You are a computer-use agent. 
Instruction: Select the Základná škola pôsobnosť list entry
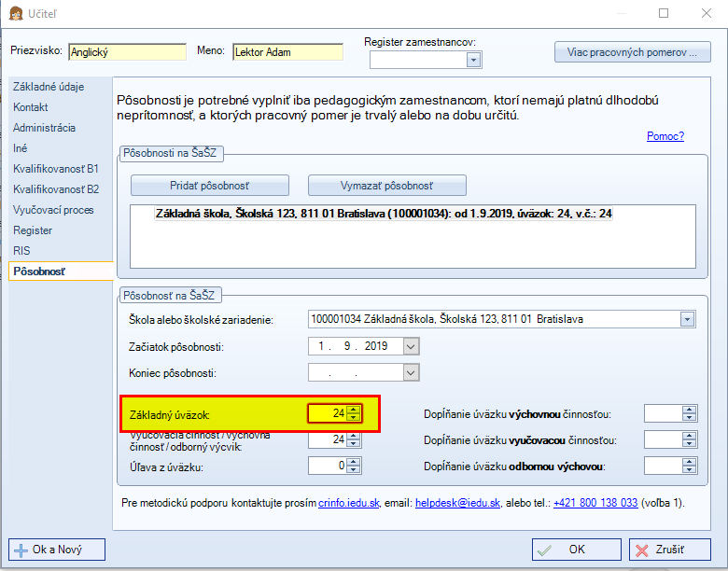click(x=384, y=214)
